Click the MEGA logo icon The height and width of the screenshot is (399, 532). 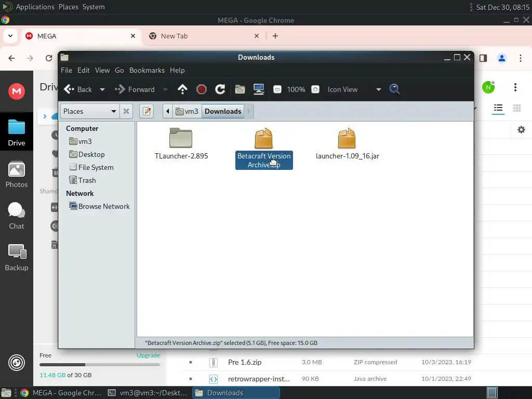pos(17,91)
